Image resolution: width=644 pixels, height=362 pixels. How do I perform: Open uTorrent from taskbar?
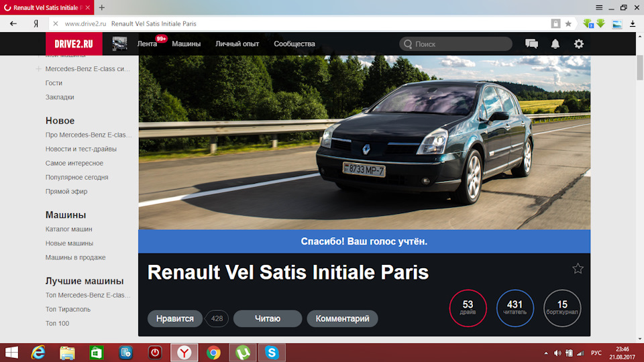click(243, 353)
